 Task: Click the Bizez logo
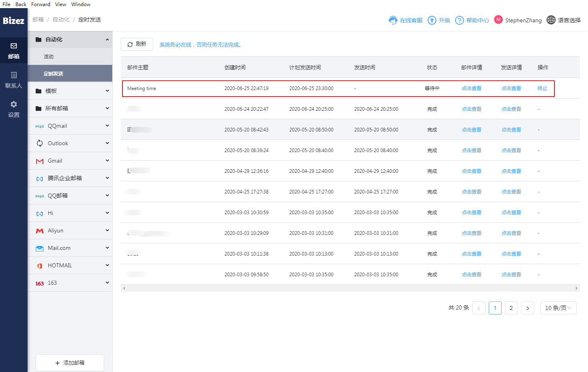coord(13,21)
